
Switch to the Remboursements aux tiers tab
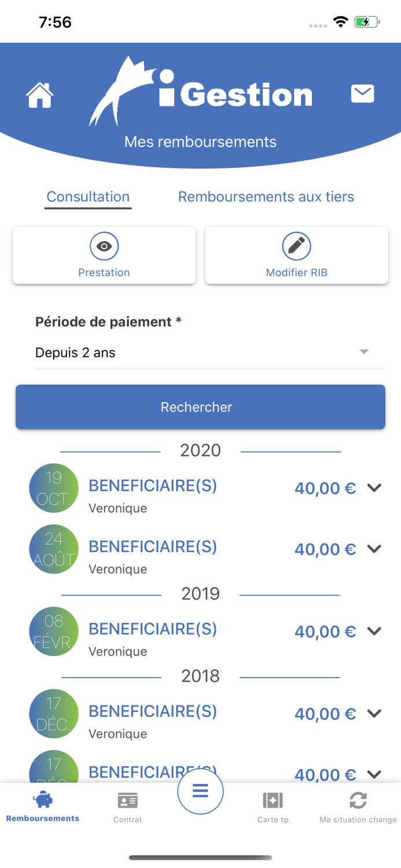coord(266,197)
